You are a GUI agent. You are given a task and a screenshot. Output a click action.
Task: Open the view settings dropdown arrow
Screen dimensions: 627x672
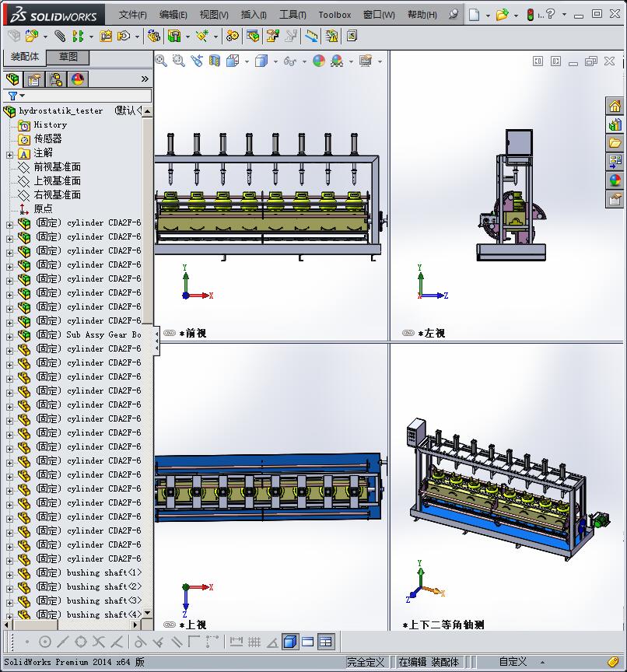click(380, 61)
